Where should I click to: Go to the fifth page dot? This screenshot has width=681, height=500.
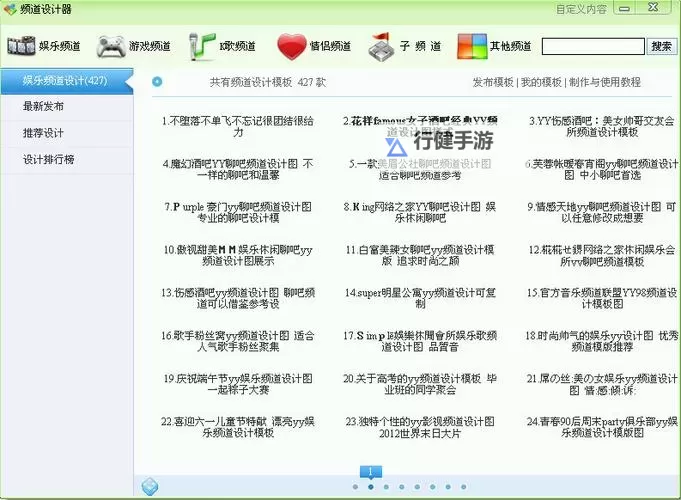pyautogui.click(x=417, y=487)
